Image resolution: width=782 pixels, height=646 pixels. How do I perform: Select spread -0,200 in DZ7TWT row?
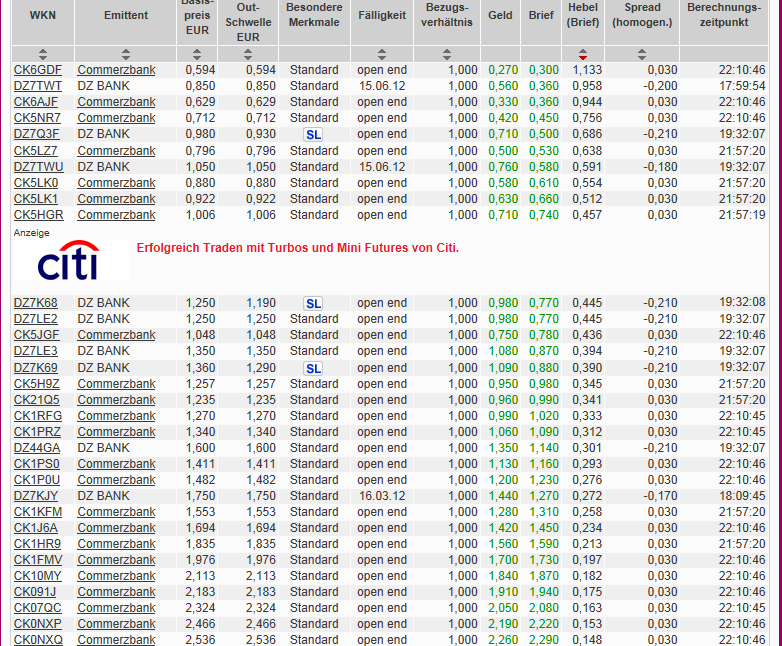(660, 86)
